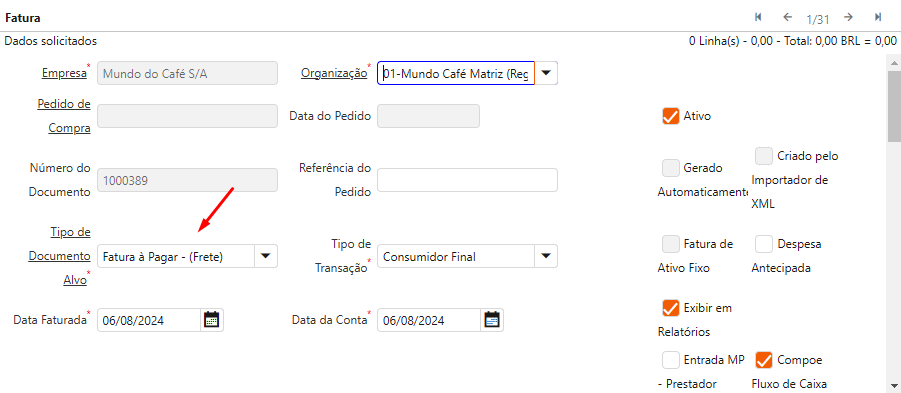This screenshot has height=393, width=901.
Task: Click the 1/31 record counter
Action: tap(818, 20)
